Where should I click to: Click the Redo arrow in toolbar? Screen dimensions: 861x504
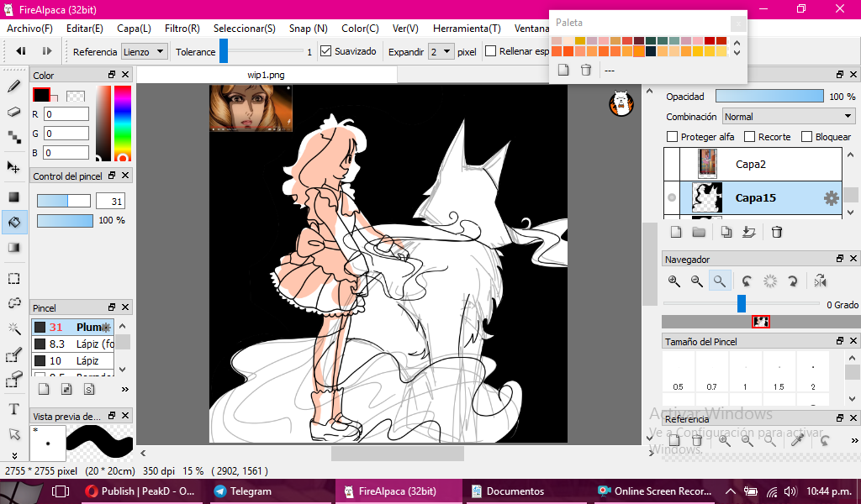click(47, 51)
